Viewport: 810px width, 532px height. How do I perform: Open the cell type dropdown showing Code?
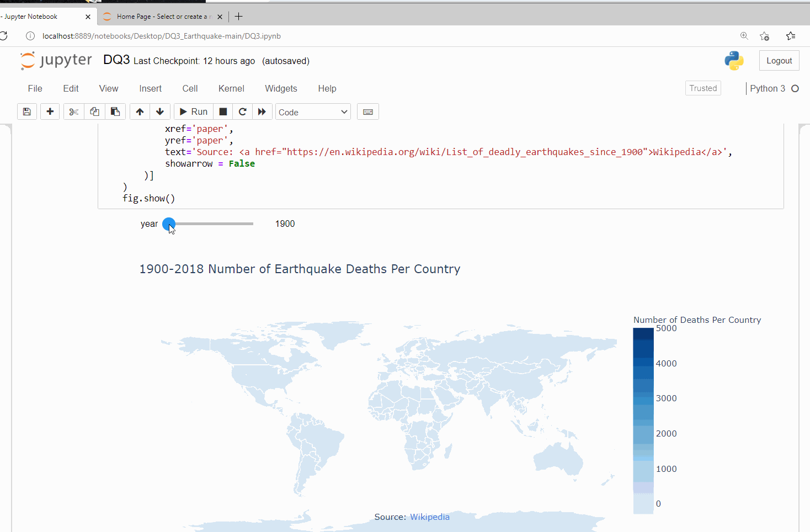[x=313, y=112]
